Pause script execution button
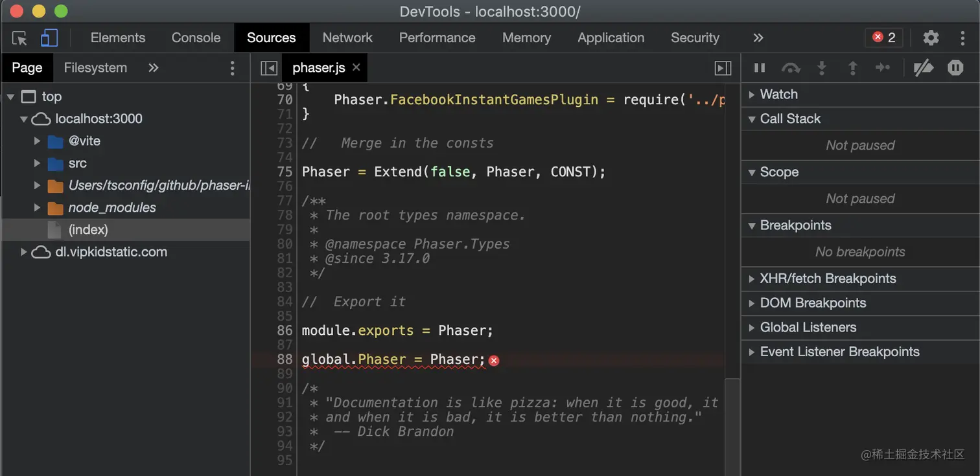 pos(759,68)
